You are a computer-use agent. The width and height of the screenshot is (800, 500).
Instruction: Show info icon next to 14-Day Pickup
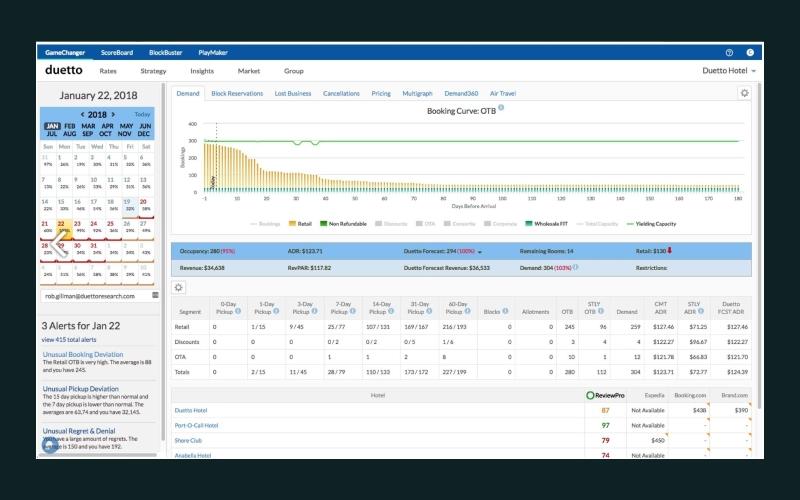(x=391, y=311)
